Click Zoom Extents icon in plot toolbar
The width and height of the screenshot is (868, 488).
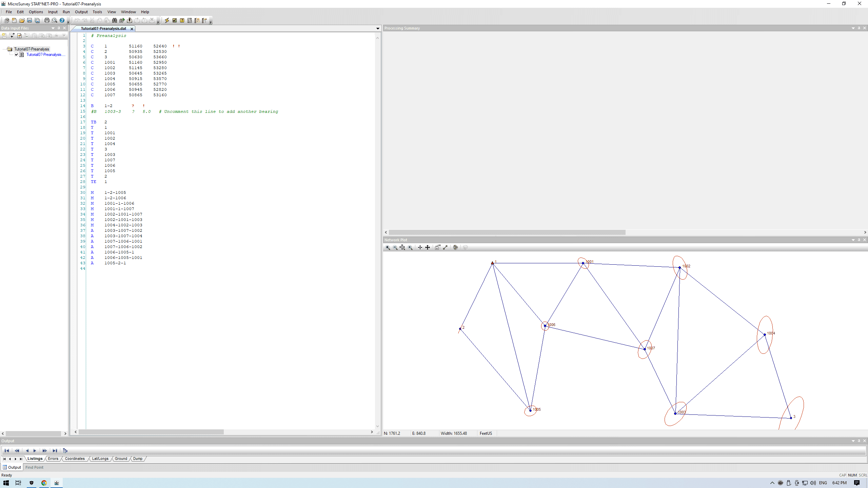(x=402, y=248)
